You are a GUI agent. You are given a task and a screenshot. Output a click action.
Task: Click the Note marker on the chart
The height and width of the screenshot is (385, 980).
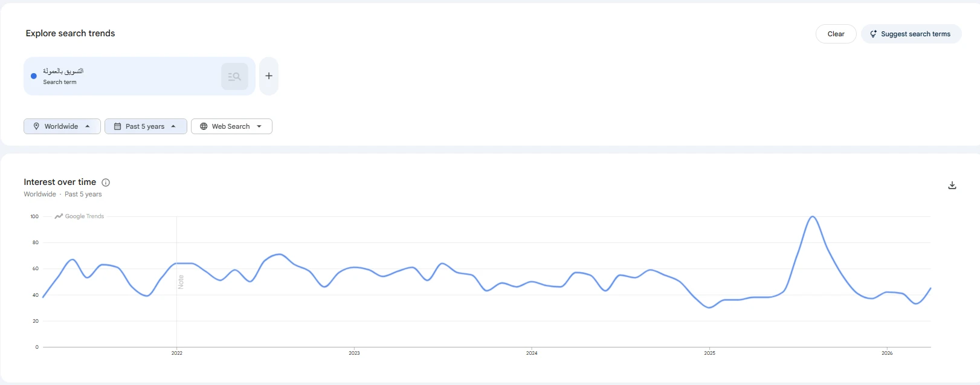click(181, 282)
